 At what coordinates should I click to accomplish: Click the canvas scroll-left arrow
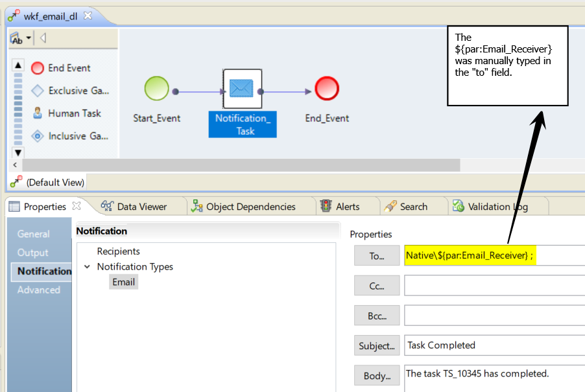pos(15,165)
